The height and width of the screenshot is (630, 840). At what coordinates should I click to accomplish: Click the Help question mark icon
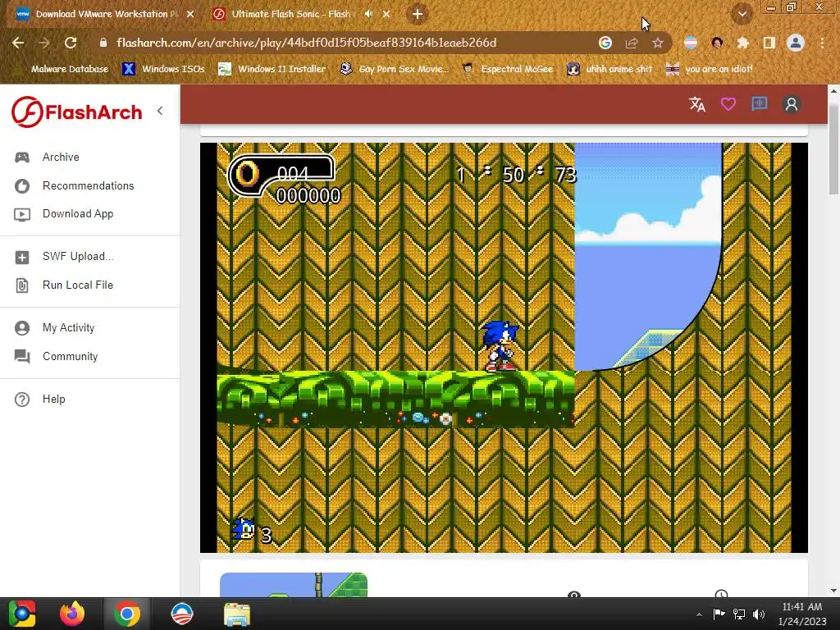click(22, 399)
